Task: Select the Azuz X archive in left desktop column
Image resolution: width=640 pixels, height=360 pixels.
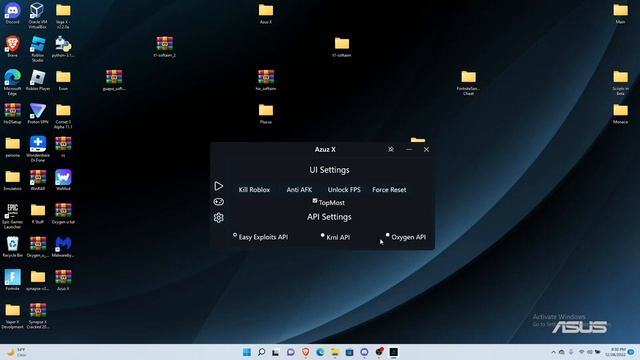Action: point(63,280)
